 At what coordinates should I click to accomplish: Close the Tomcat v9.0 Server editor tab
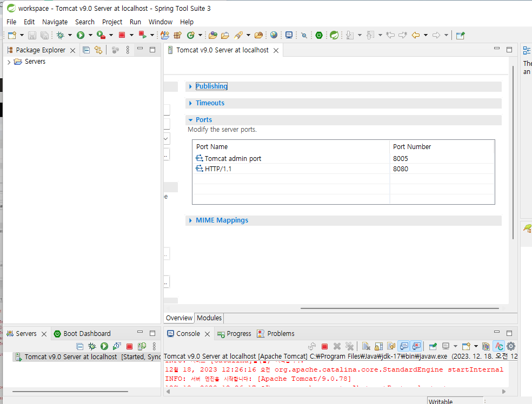click(x=276, y=51)
